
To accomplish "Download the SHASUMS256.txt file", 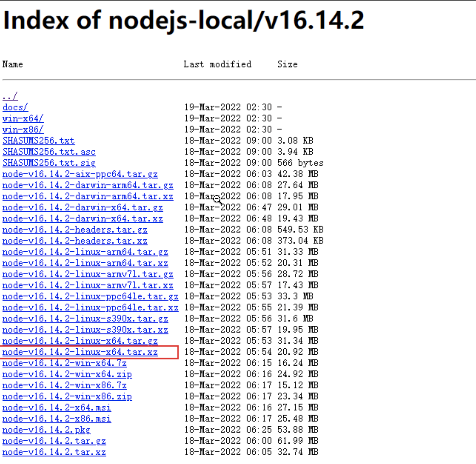I will (x=39, y=141).
